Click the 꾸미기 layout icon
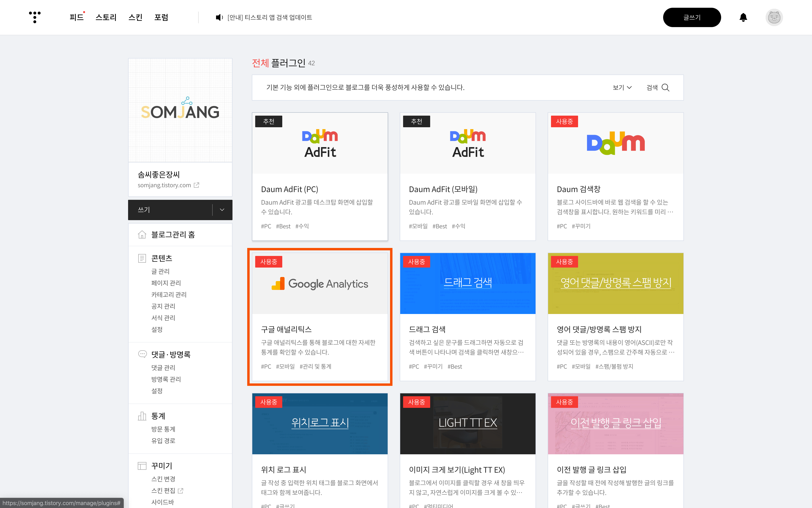Image resolution: width=812 pixels, height=508 pixels. (142, 466)
